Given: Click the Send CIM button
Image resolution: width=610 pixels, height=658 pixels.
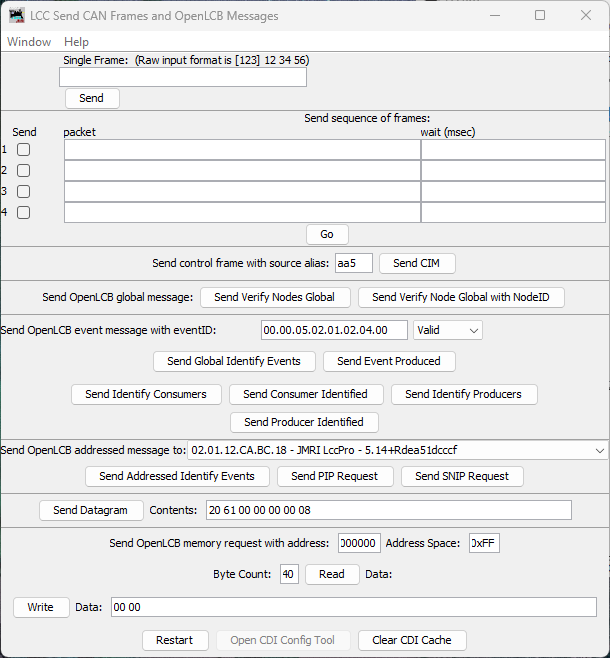Looking at the screenshot, I should (x=417, y=263).
